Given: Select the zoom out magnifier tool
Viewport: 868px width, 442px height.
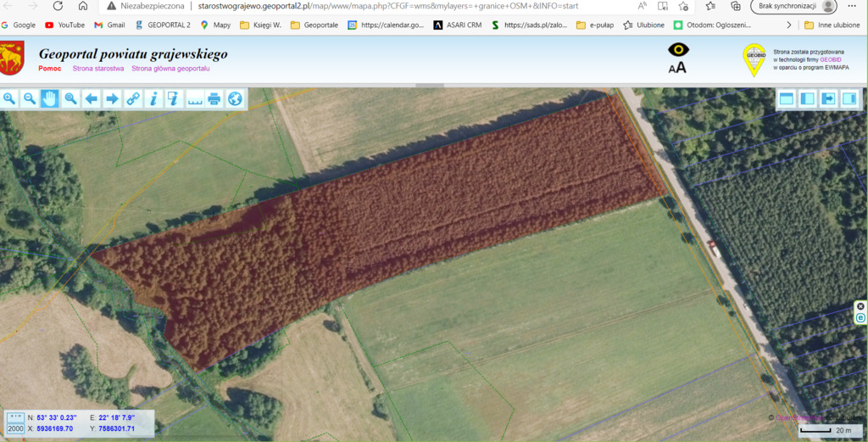Looking at the screenshot, I should point(30,98).
